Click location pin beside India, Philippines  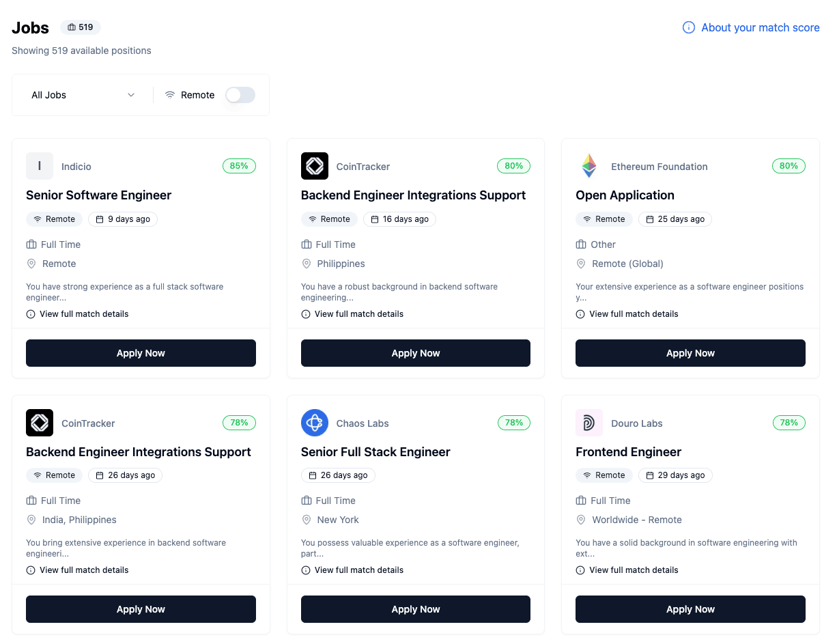(31, 520)
